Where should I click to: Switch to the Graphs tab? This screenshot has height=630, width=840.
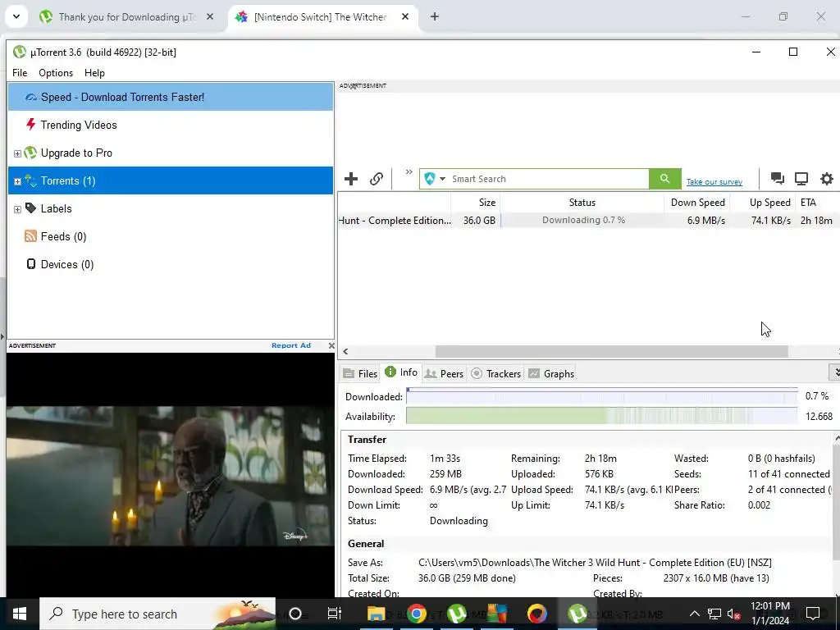551,373
